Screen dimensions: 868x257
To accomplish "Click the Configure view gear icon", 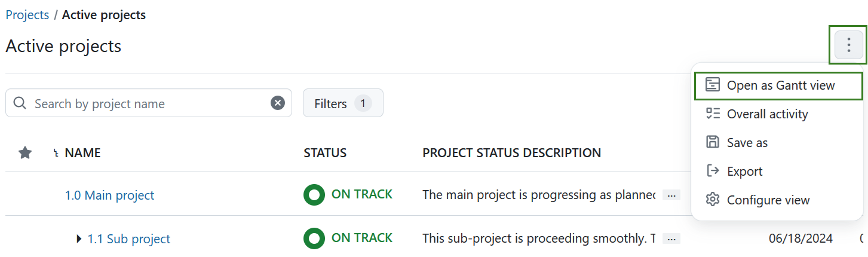I will click(712, 200).
